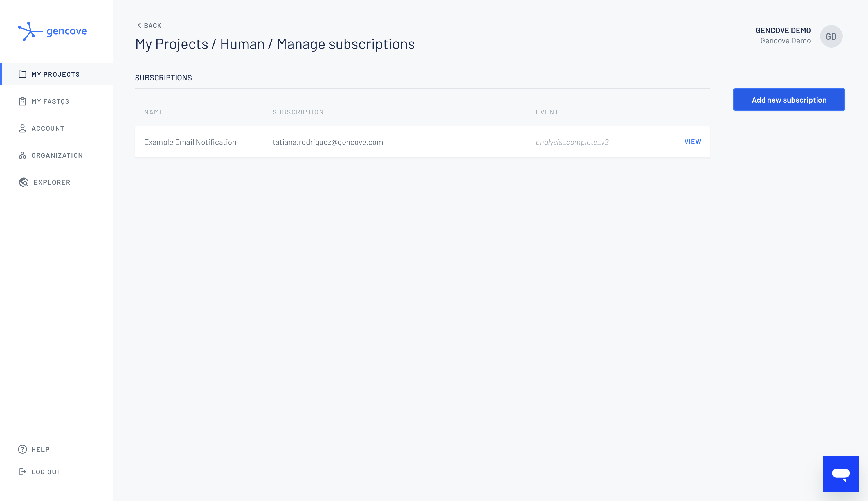
Task: Click tatiana.rodriguez@gencove.com email cell
Action: [x=328, y=142]
